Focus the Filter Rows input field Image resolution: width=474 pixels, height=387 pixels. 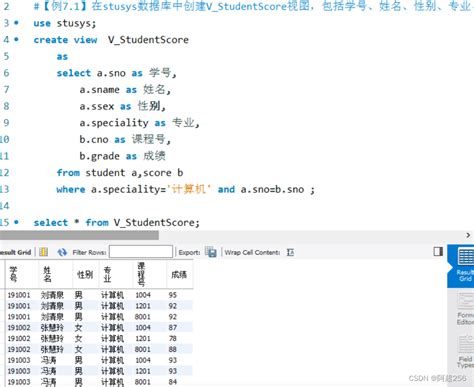(141, 252)
